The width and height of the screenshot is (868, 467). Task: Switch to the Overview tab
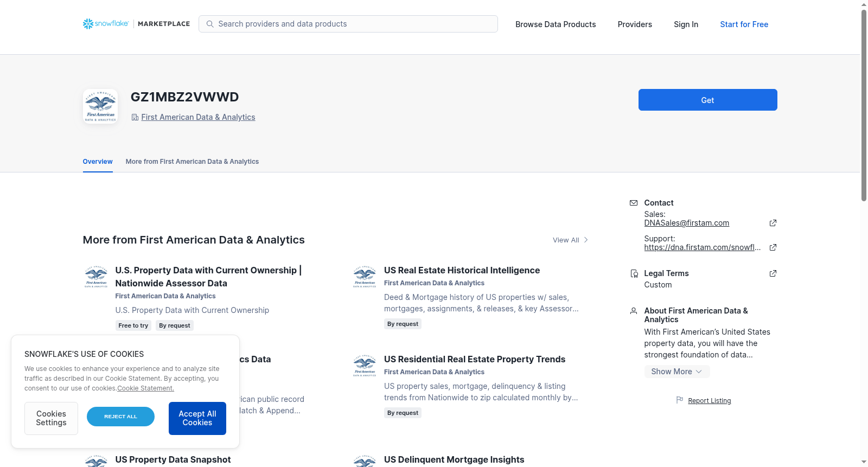coord(98,162)
